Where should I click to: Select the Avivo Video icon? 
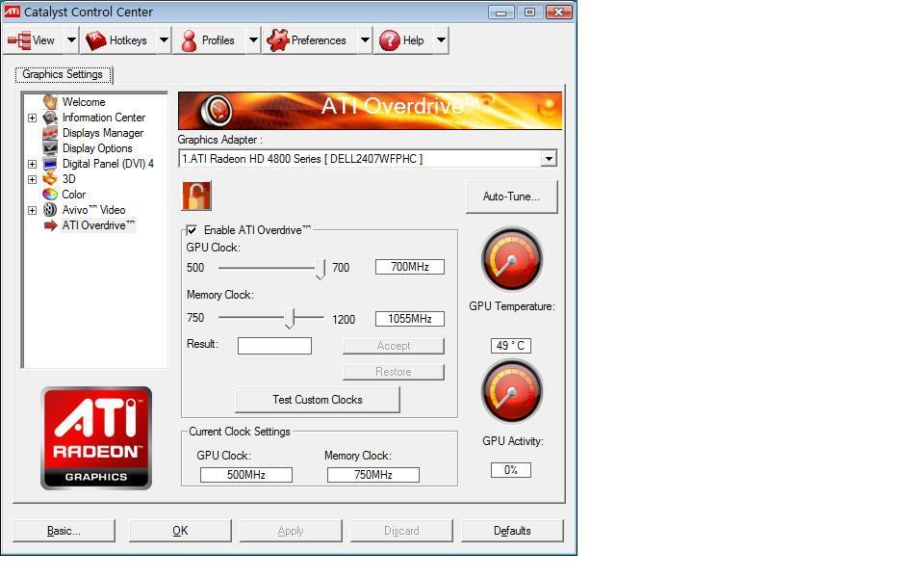(x=50, y=210)
